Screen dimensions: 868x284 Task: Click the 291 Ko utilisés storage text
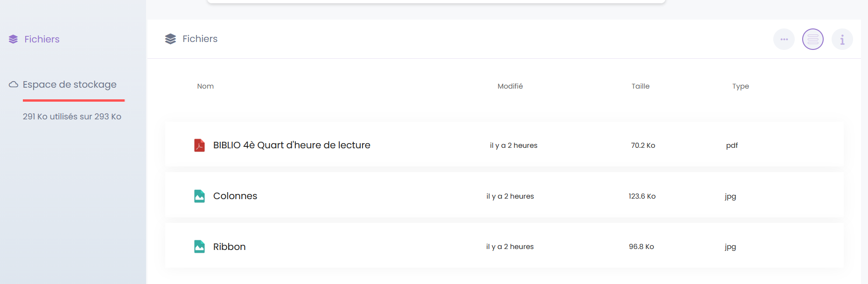click(72, 117)
